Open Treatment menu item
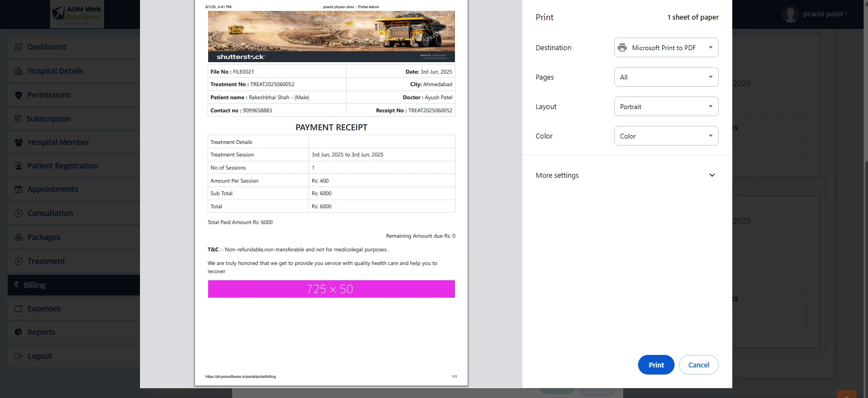 pos(74,261)
